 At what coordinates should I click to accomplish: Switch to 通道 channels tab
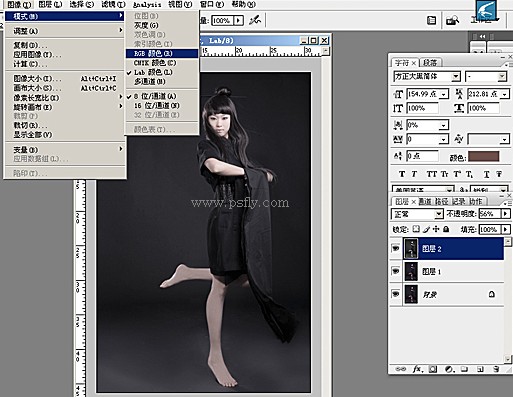coord(425,202)
